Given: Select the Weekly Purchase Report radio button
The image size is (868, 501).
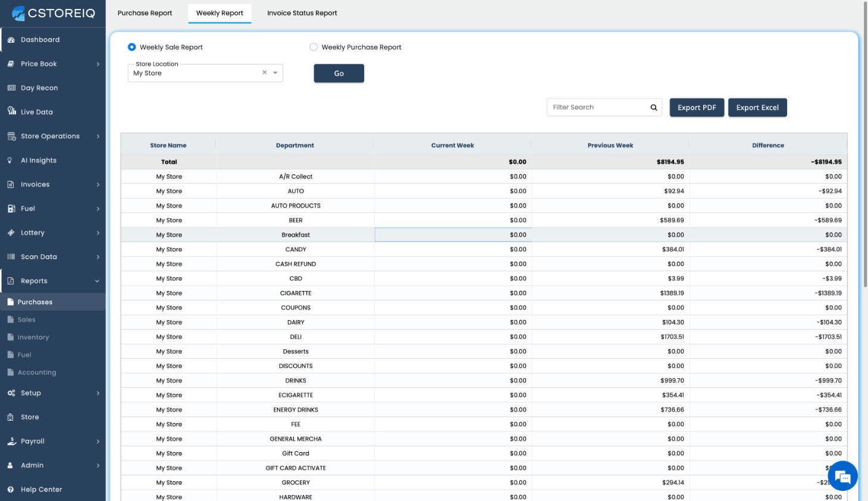Looking at the screenshot, I should pyautogui.click(x=314, y=47).
